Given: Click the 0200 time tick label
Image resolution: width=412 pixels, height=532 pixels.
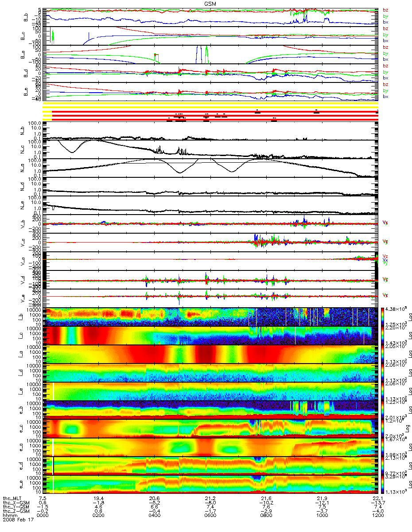Looking at the screenshot, I should [99, 516].
